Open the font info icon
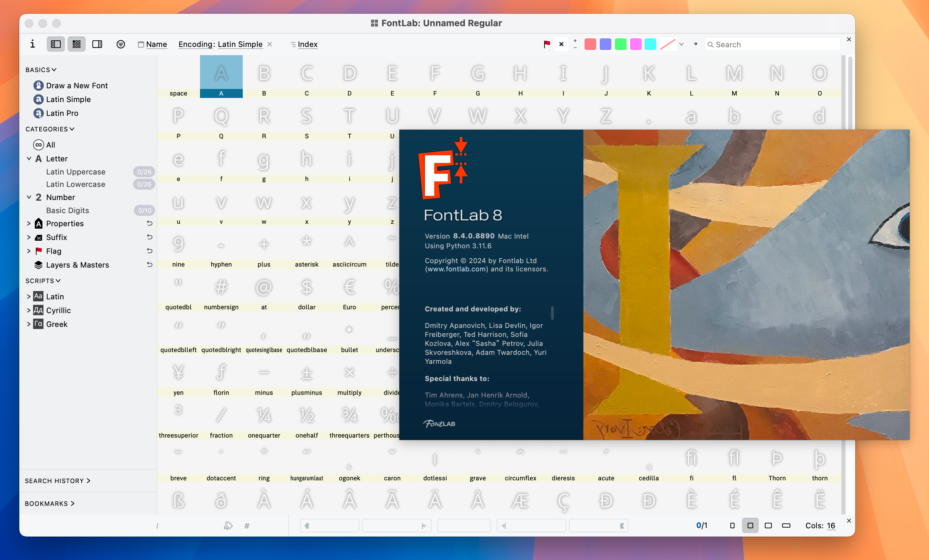This screenshot has width=929, height=560. tap(32, 44)
